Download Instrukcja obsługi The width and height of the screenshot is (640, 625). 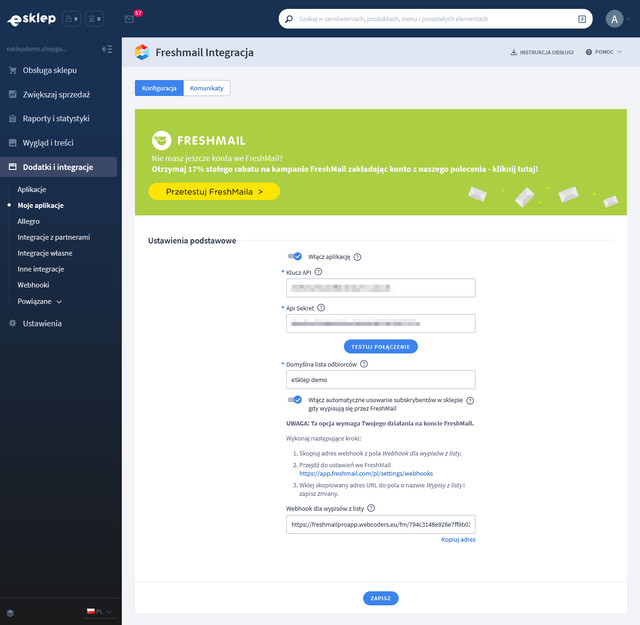pyautogui.click(x=542, y=52)
